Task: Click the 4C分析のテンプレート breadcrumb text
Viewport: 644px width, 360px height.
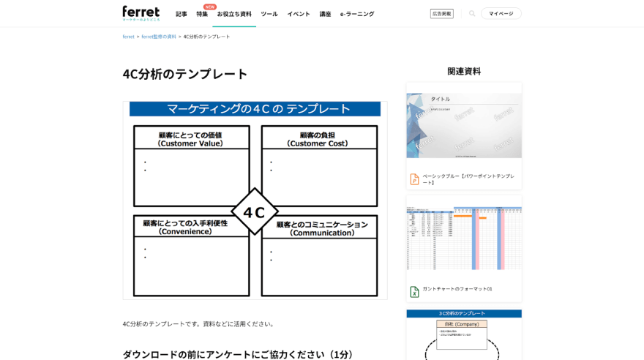Action: (206, 37)
